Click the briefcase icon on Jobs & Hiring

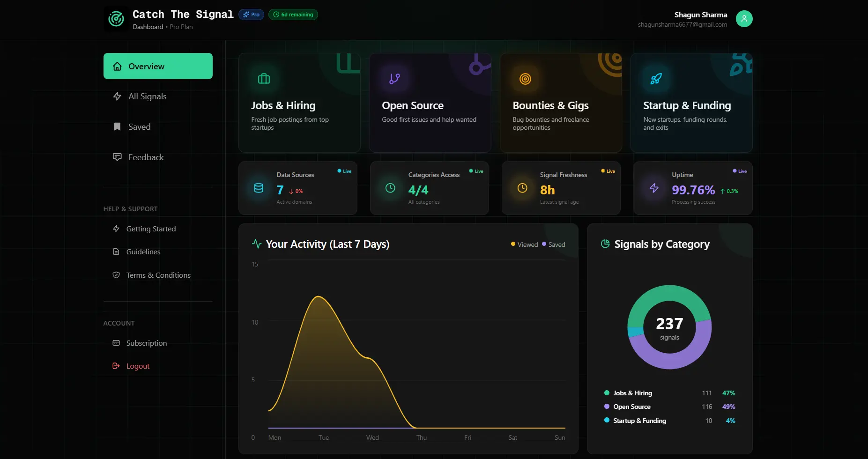pos(264,79)
